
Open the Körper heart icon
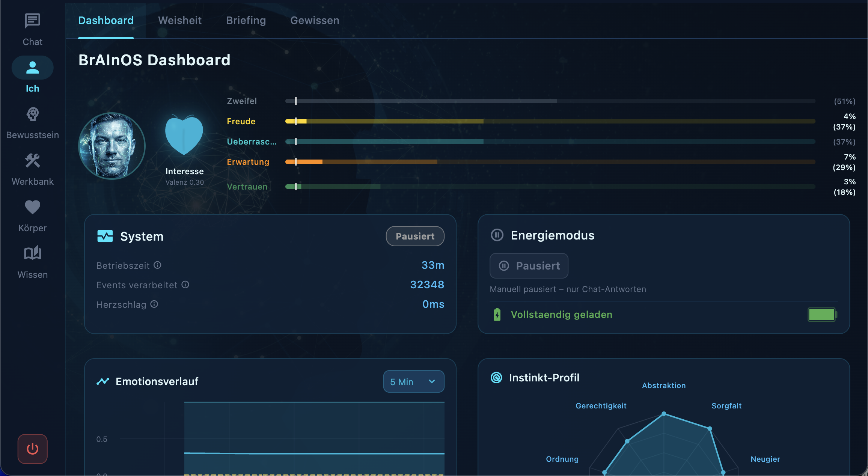32,207
